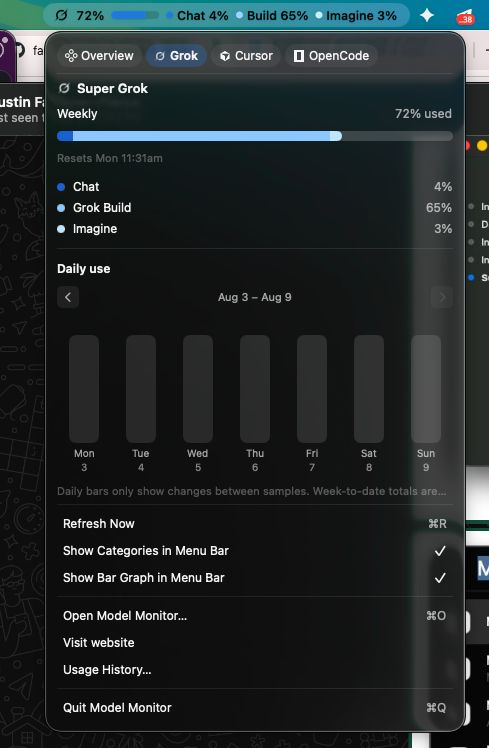Click the Thursday 6 daily bar
Viewport: 489px width, 748px height.
point(255,389)
